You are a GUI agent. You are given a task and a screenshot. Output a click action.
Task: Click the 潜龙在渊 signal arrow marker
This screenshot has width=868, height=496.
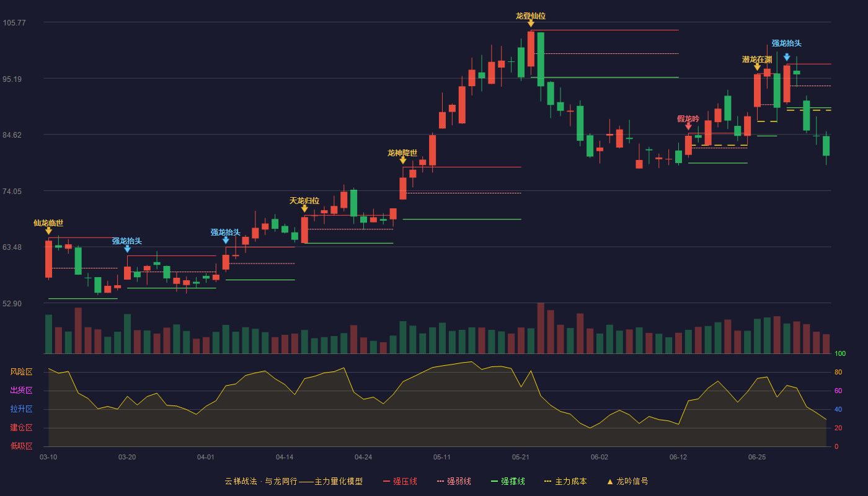[x=757, y=67]
